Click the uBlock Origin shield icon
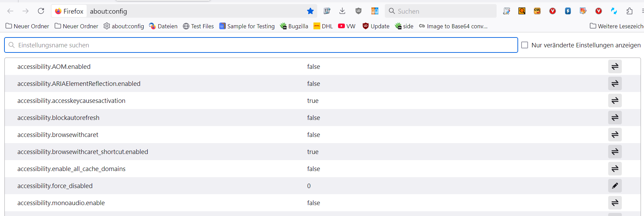The image size is (644, 216). (358, 11)
